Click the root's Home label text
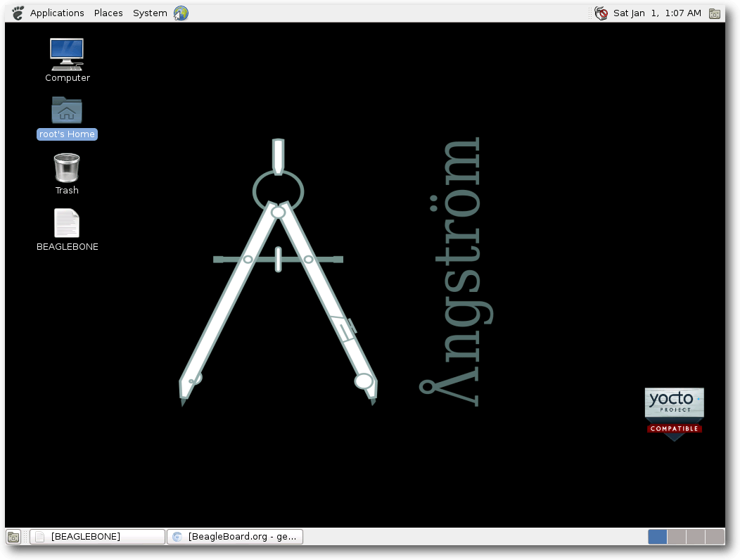The height and width of the screenshot is (560, 740). [x=67, y=134]
